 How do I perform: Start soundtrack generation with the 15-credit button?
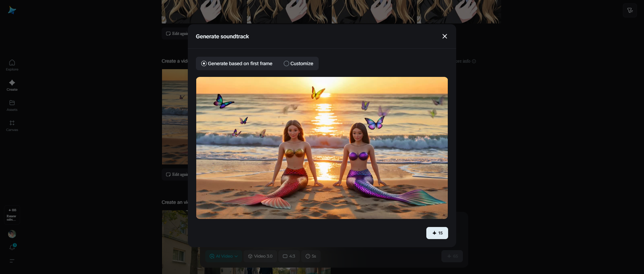pyautogui.click(x=437, y=233)
